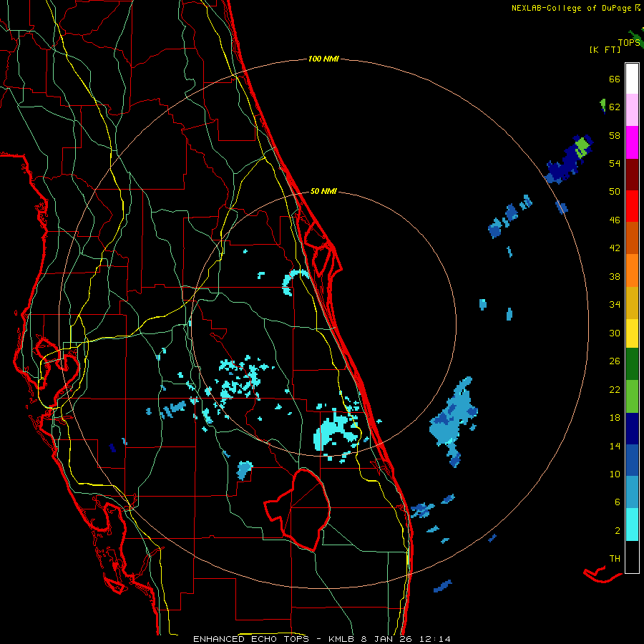
Task: Click the 'TOPS' legend title
Action: 629,43
